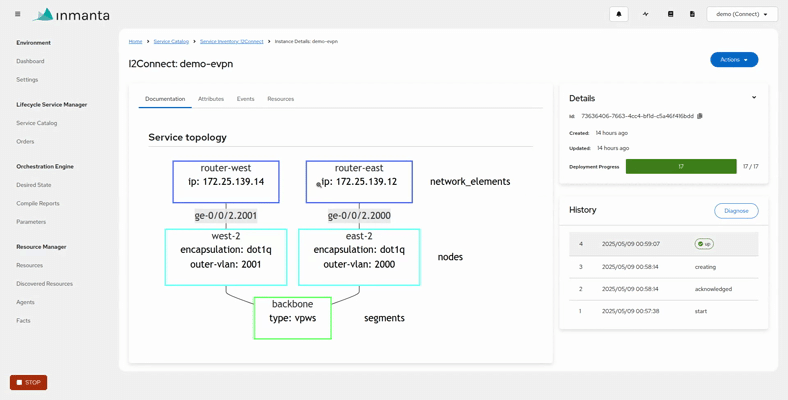Open Agents in the sidebar
Viewport: 788px width, 400px height.
click(x=25, y=303)
